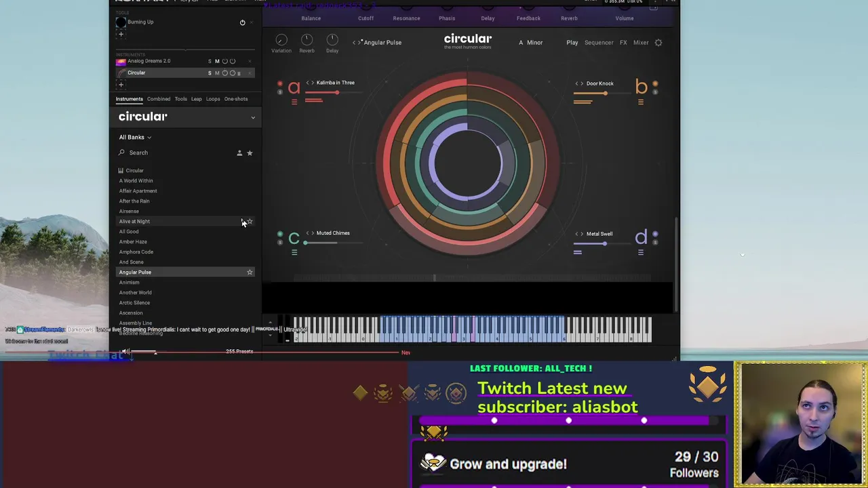The height and width of the screenshot is (488, 868).
Task: Add a new tool slot under Burning Up
Action: coord(121,34)
